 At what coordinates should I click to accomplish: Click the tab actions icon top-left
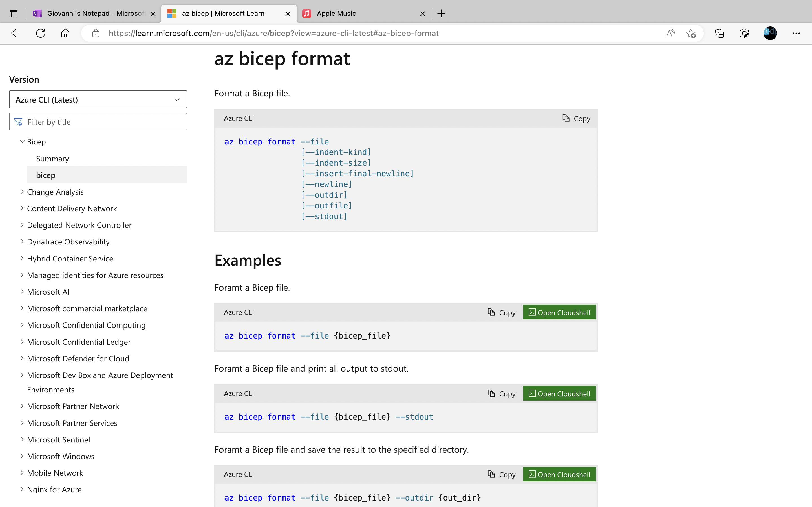point(14,14)
